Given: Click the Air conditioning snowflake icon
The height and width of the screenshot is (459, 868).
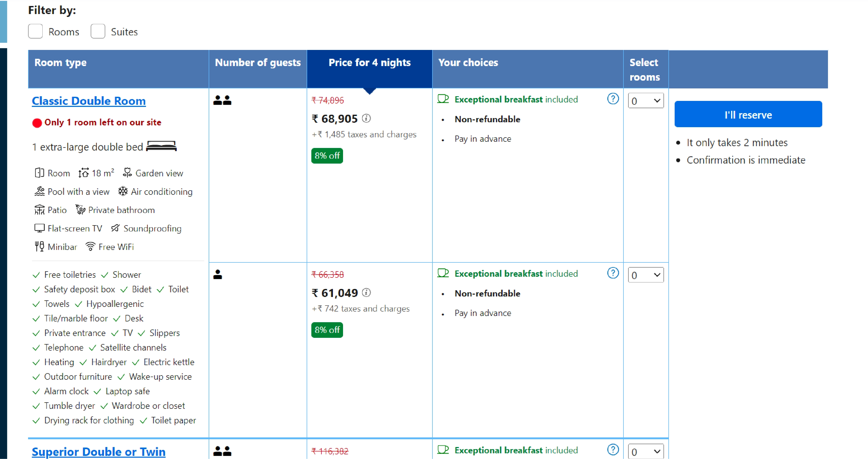Looking at the screenshot, I should (x=123, y=191).
